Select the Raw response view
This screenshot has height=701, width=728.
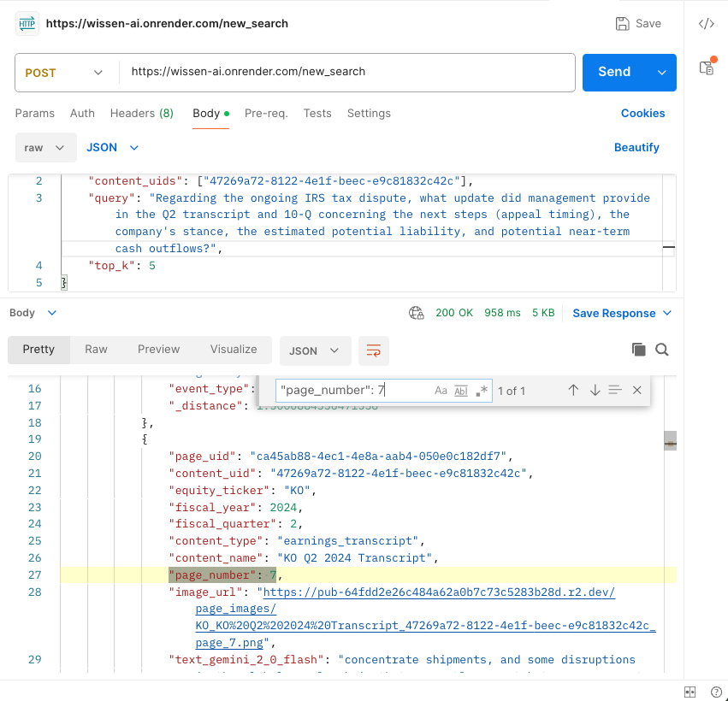coord(96,350)
